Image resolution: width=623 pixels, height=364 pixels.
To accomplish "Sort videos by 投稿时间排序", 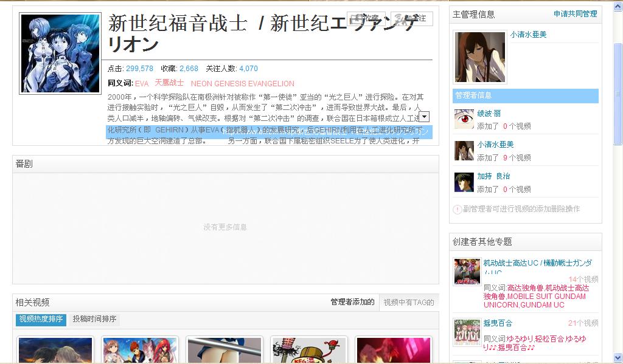I will point(94,319).
